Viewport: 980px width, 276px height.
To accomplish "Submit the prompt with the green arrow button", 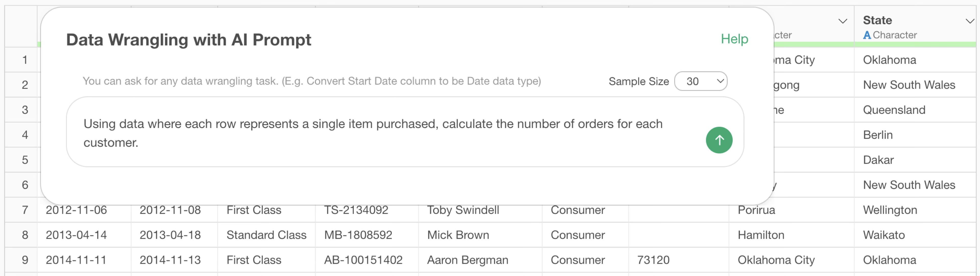I will click(719, 140).
